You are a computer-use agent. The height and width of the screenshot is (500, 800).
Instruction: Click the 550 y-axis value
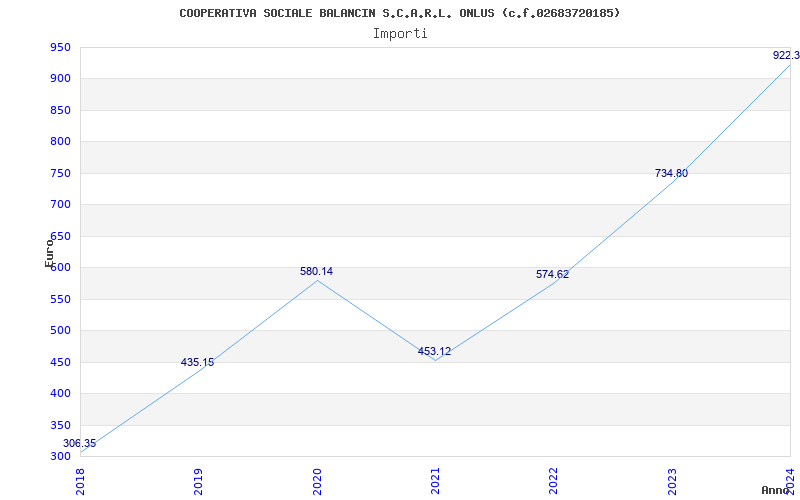point(60,299)
